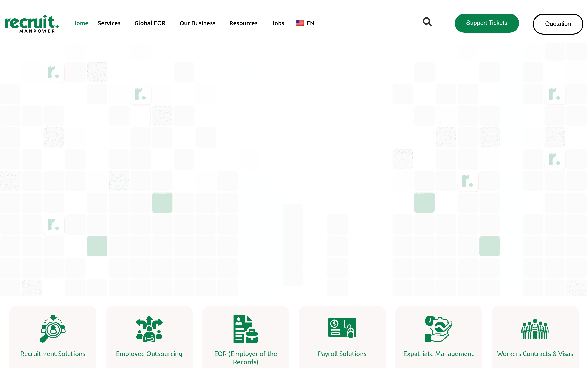The width and height of the screenshot is (588, 368).
Task: Click the Recruitment Solutions magnifier icon
Action: 53,329
